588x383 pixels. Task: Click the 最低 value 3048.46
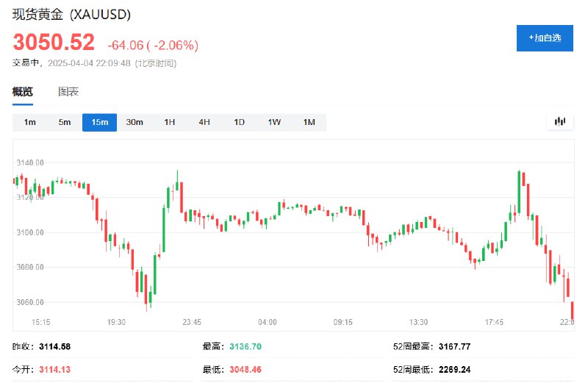pos(245,370)
